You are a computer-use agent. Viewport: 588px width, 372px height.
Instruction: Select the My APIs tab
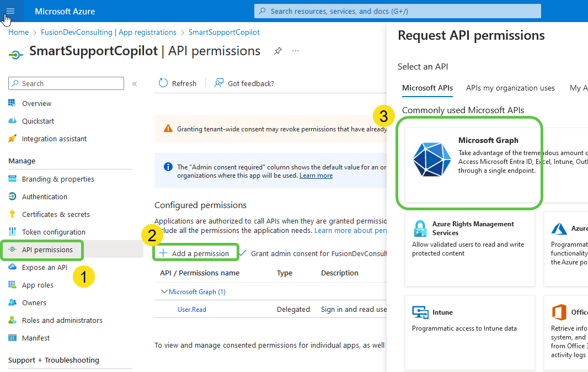point(579,88)
